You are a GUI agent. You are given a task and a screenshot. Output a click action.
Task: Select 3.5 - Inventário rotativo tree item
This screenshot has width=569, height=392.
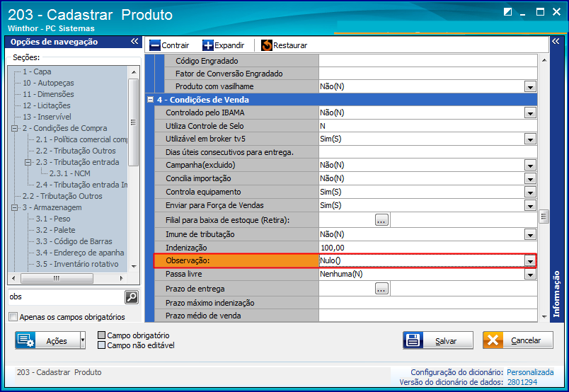[x=77, y=264]
